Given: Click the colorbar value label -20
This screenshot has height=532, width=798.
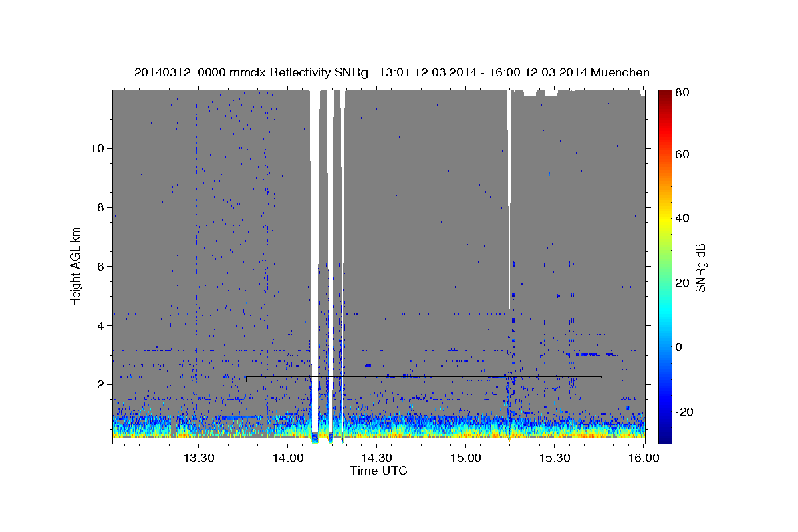Looking at the screenshot, I should [x=684, y=412].
